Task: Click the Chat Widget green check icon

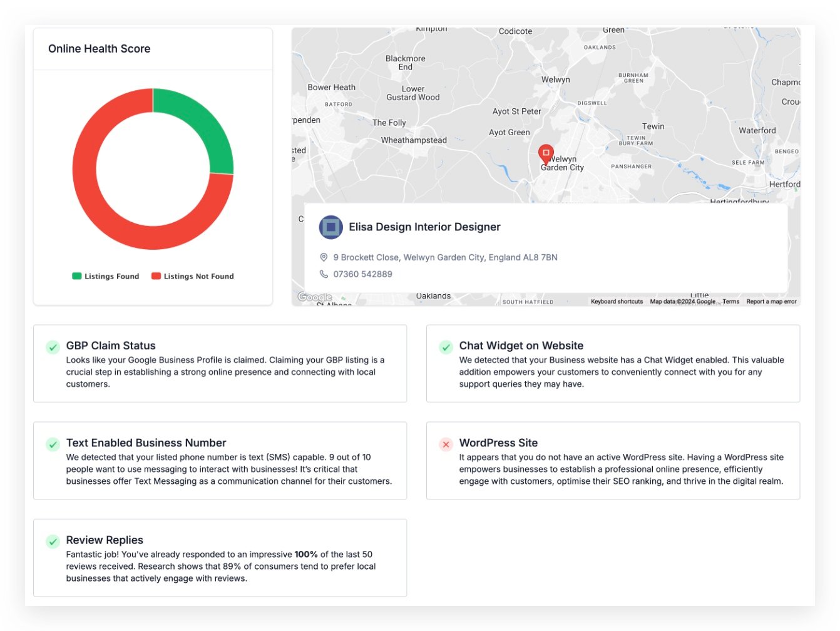Action: coord(446,347)
